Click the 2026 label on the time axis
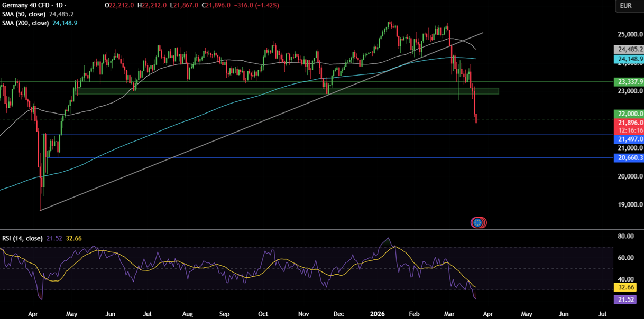 (377, 313)
